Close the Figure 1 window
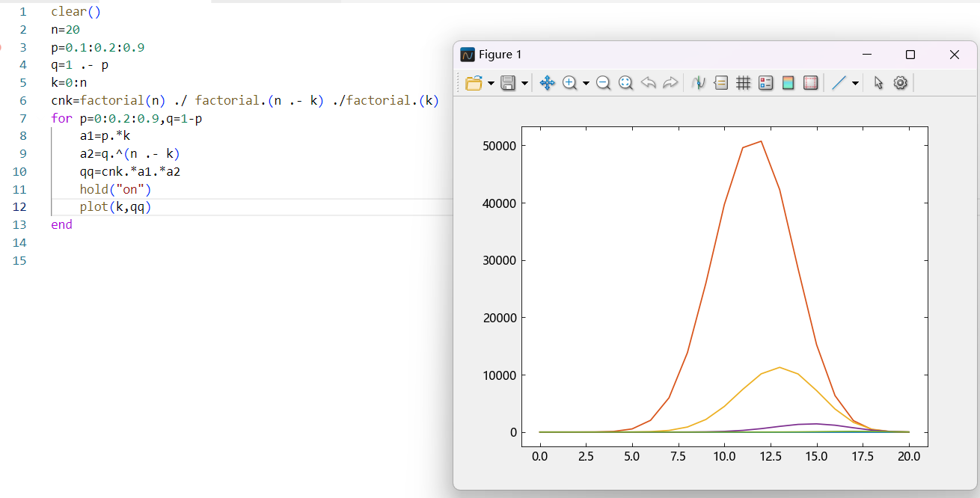 (x=954, y=55)
